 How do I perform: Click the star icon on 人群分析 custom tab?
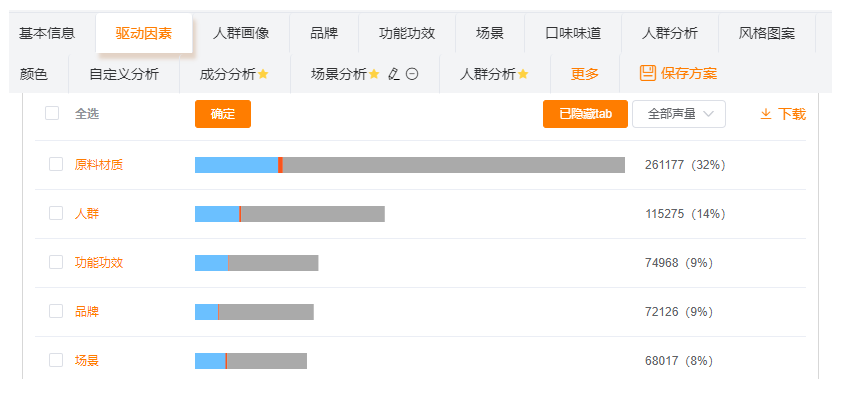pos(523,74)
